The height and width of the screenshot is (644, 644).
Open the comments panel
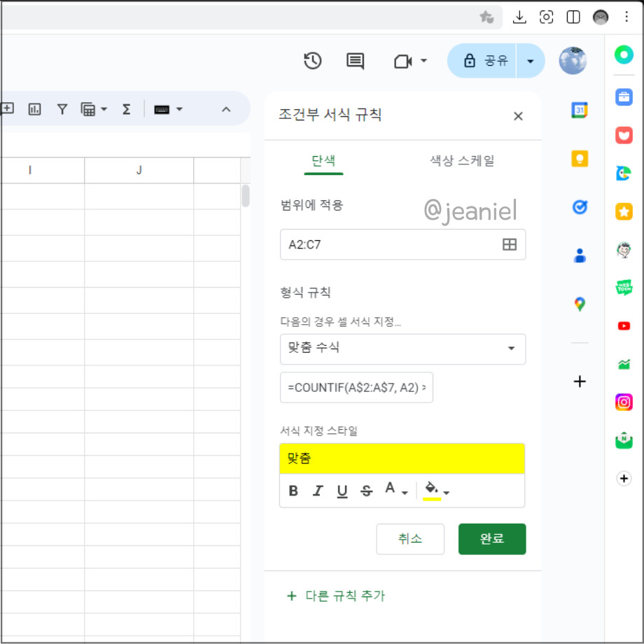point(355,61)
